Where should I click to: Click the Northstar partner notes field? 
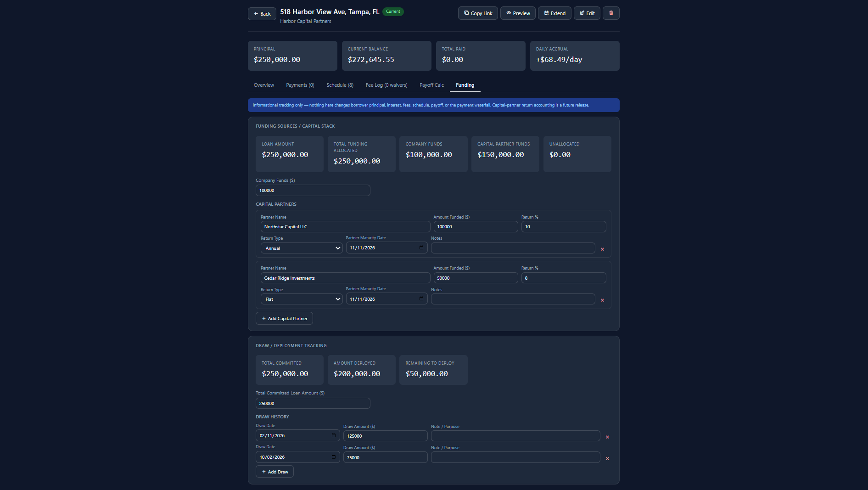513,248
